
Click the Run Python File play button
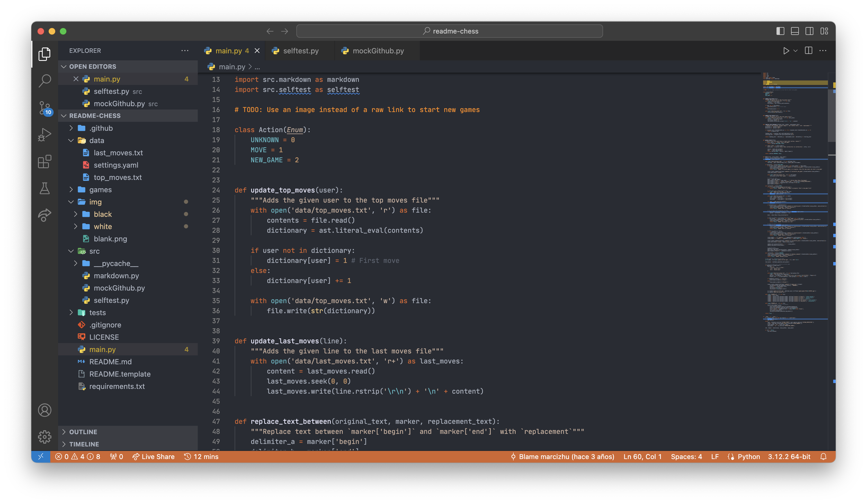[786, 51]
